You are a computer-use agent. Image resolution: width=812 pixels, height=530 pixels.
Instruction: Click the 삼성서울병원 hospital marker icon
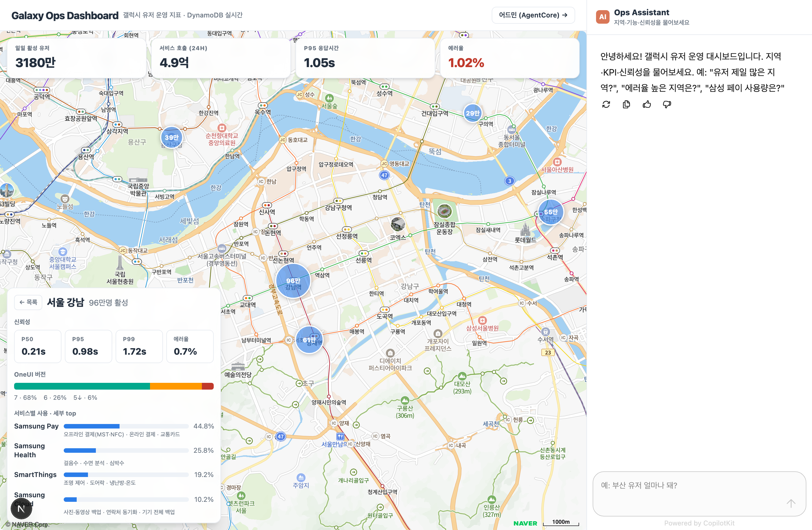pyautogui.click(x=482, y=320)
